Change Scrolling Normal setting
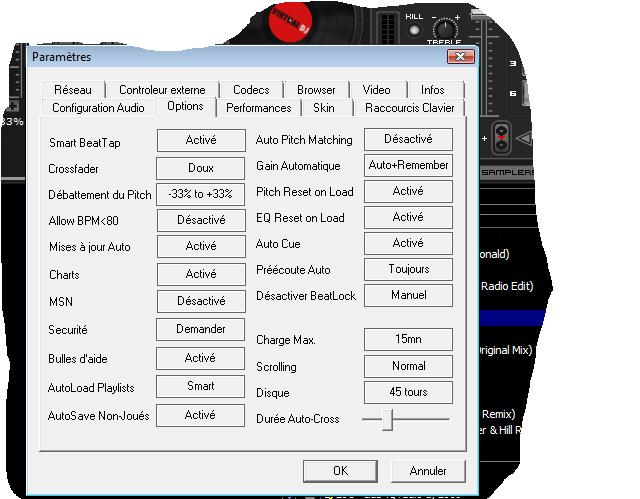 pyautogui.click(x=408, y=366)
